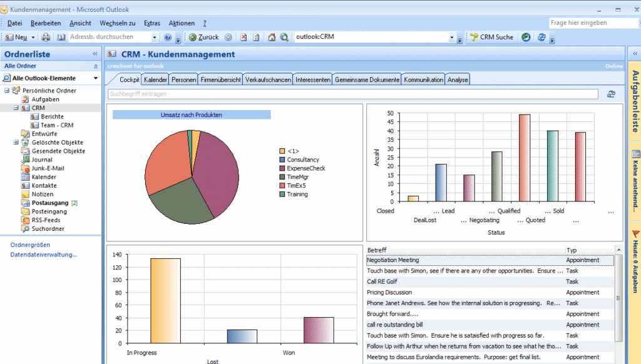The image size is (641, 364).
Task: Go back with the Zurück button
Action: 203,37
